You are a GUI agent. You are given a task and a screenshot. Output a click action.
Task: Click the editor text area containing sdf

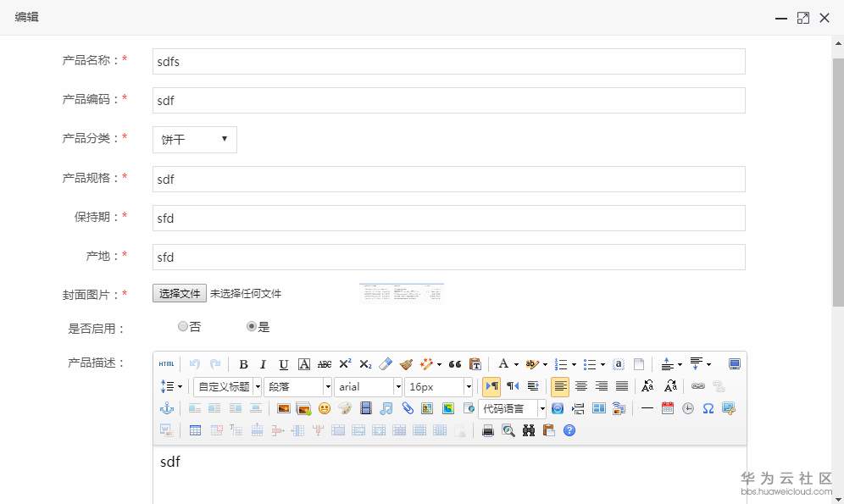[x=450, y=475]
